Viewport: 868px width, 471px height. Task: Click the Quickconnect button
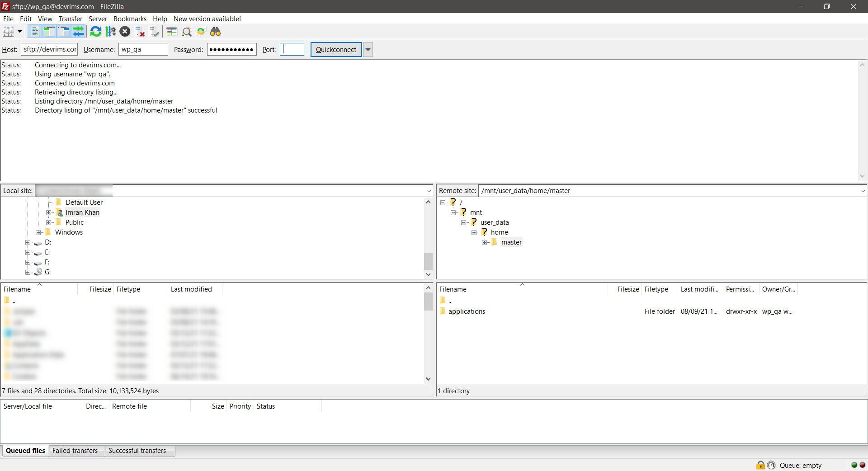(x=336, y=50)
